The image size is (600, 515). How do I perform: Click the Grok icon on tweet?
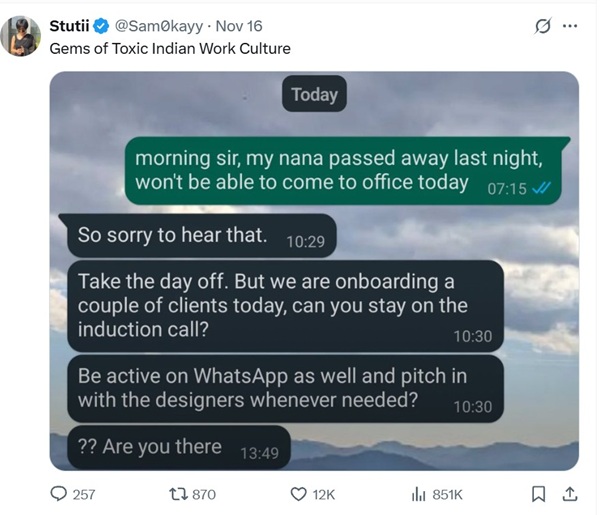[543, 27]
